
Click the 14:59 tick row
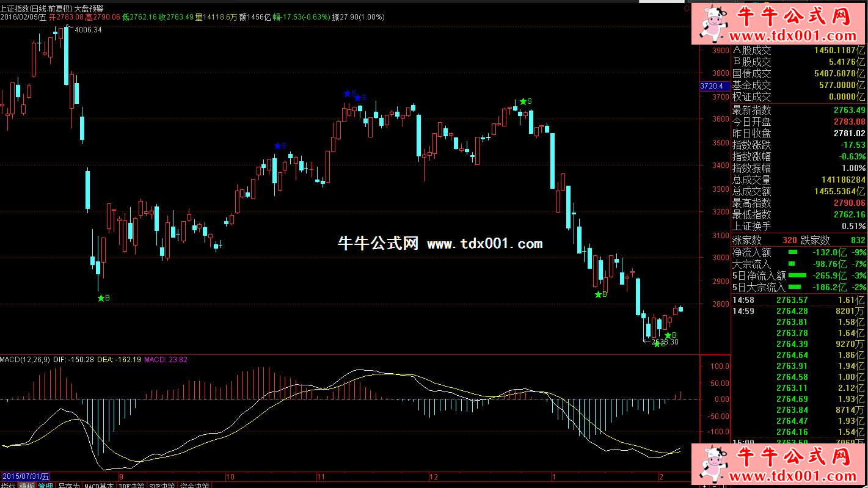[x=799, y=311]
